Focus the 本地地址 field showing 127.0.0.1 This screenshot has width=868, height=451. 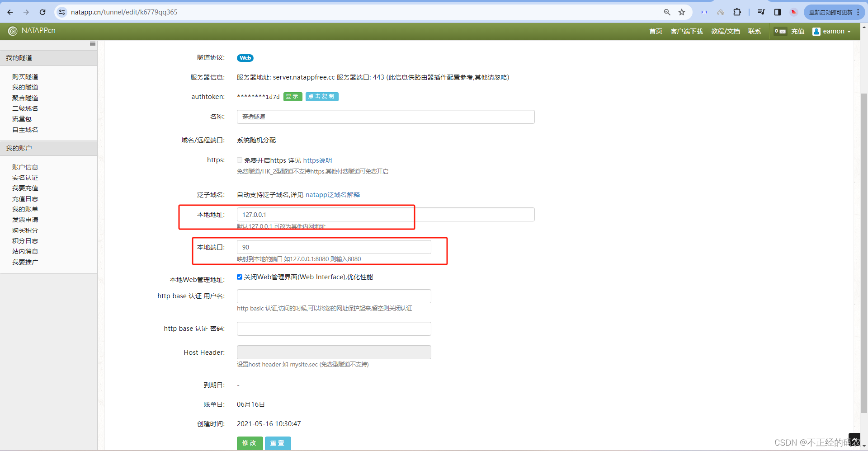pos(386,215)
